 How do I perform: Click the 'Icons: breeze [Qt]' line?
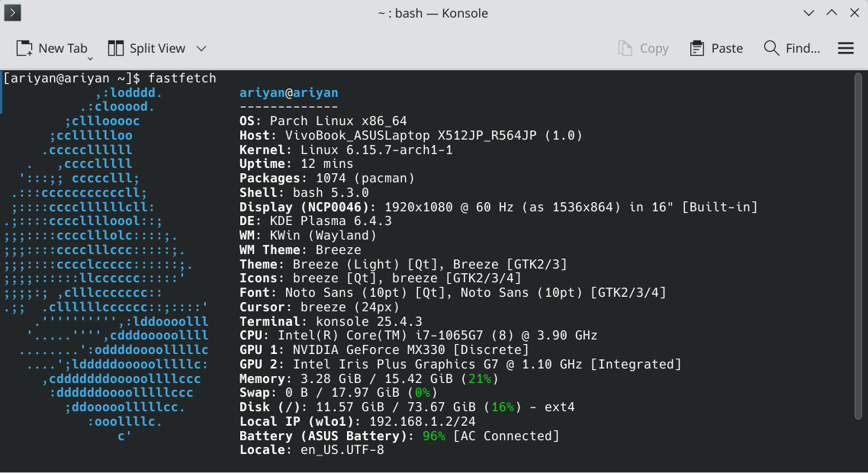click(381, 278)
